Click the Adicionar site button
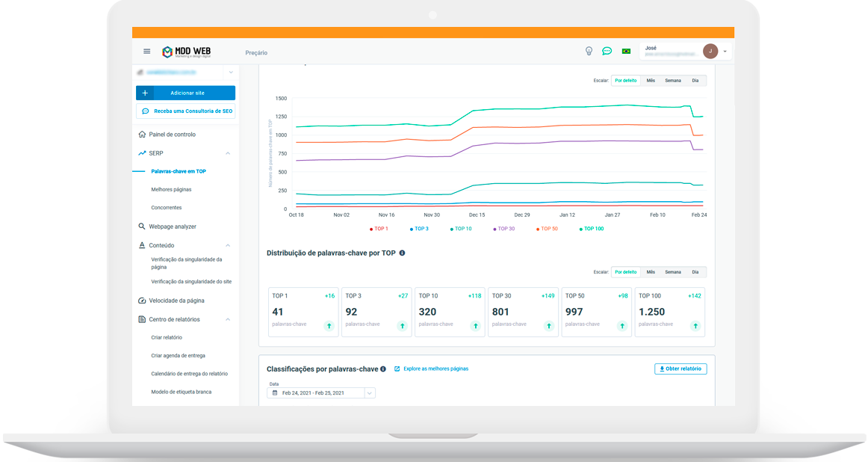 click(186, 93)
